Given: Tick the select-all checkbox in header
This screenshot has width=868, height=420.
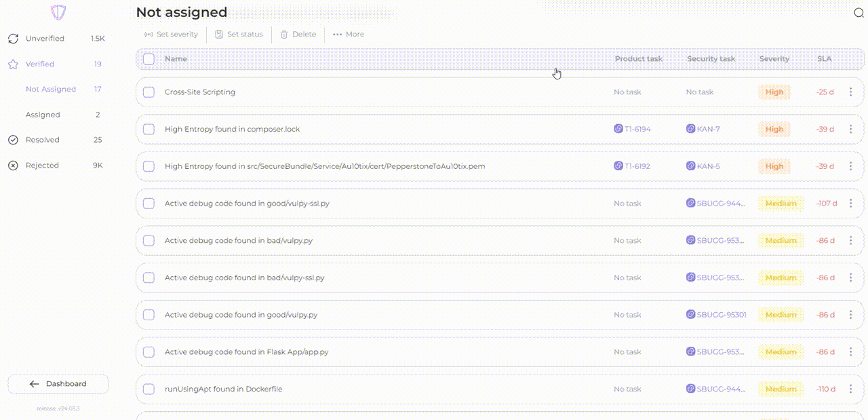Looking at the screenshot, I should pyautogui.click(x=149, y=59).
